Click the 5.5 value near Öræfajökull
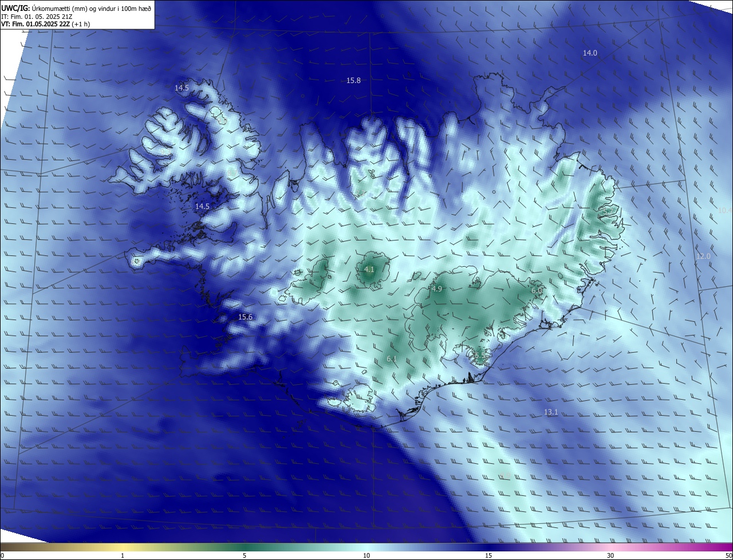 coord(480,356)
